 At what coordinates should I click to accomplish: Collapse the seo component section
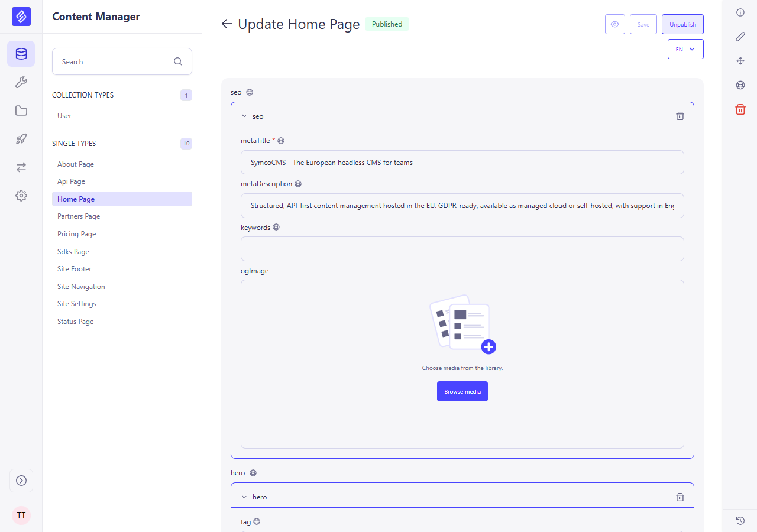tap(244, 116)
